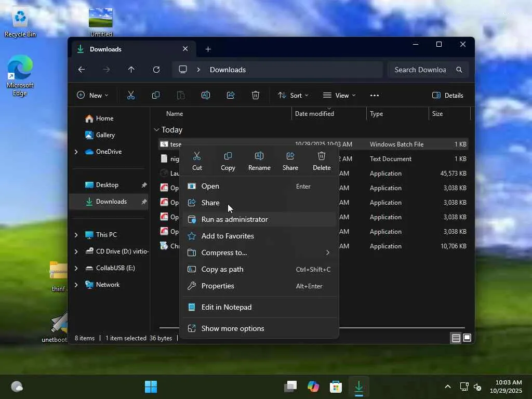Image resolution: width=532 pixels, height=399 pixels.
Task: Expand the This PC tree node
Action: tap(76, 235)
